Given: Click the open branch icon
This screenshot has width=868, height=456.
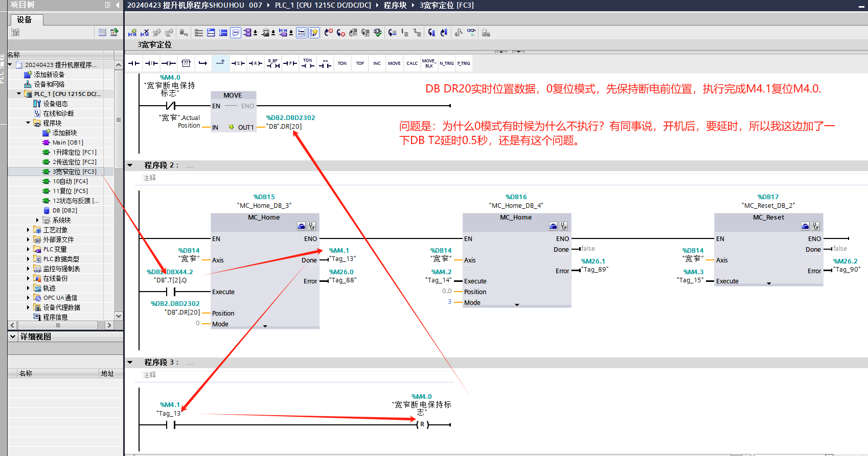Looking at the screenshot, I should coord(203,63).
